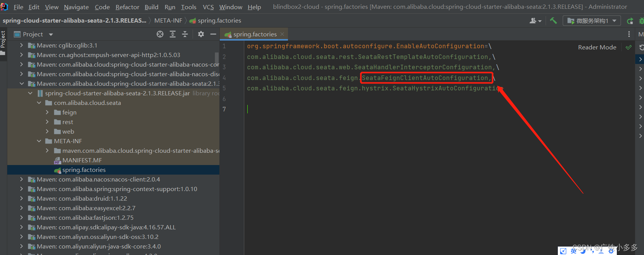
Task: Open the editor tabs three-dots menu
Action: click(x=629, y=34)
